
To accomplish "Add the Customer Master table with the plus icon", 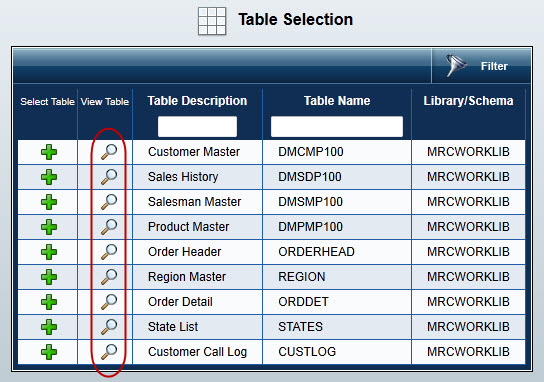I will 49,152.
